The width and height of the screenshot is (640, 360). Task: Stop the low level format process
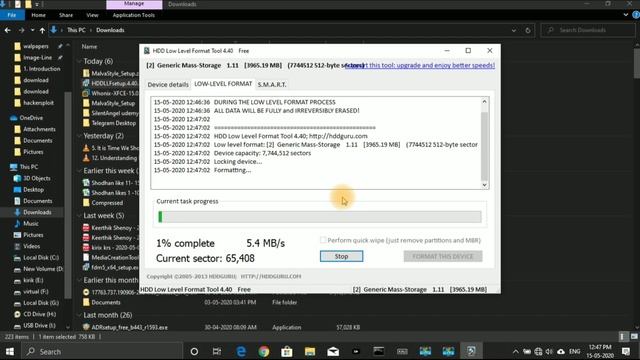(341, 256)
